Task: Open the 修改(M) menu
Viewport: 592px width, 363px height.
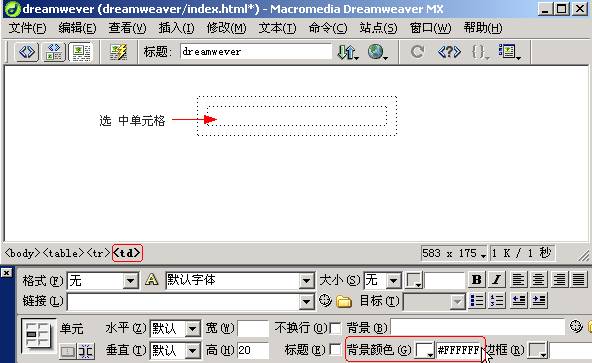Action: (x=226, y=28)
